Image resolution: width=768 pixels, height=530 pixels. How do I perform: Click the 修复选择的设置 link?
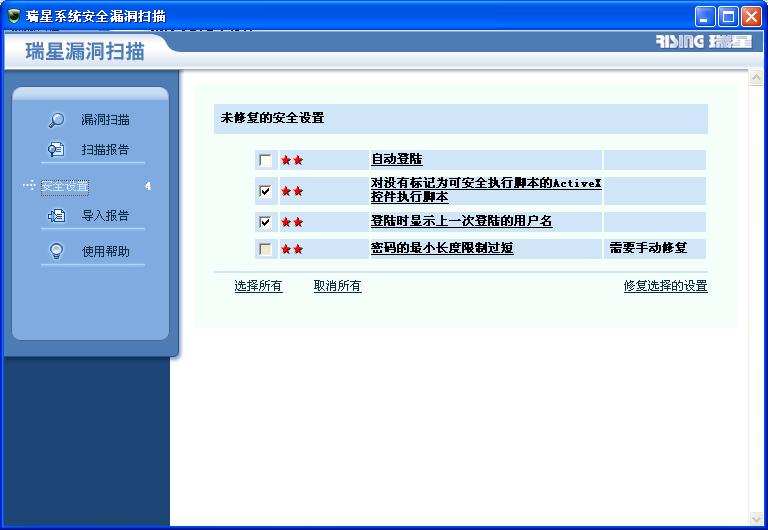click(x=665, y=286)
